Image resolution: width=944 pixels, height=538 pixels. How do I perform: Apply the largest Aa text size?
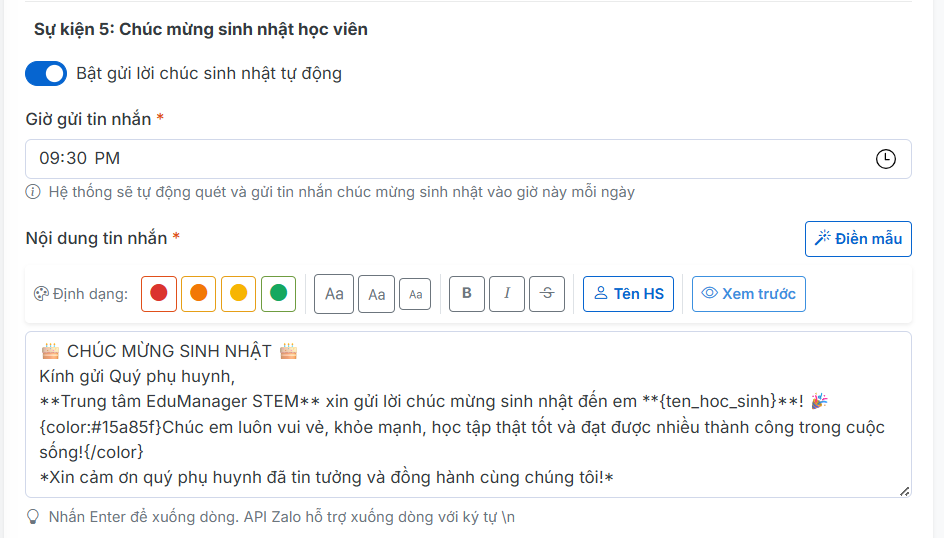click(x=334, y=294)
